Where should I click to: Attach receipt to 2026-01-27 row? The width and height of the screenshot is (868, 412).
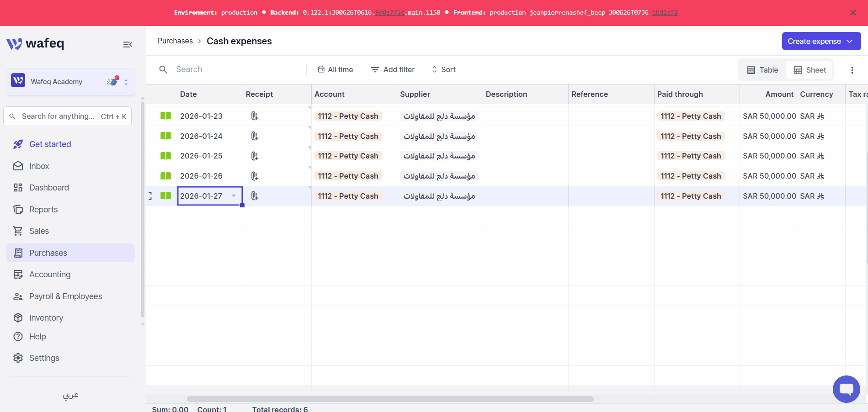[x=255, y=196]
